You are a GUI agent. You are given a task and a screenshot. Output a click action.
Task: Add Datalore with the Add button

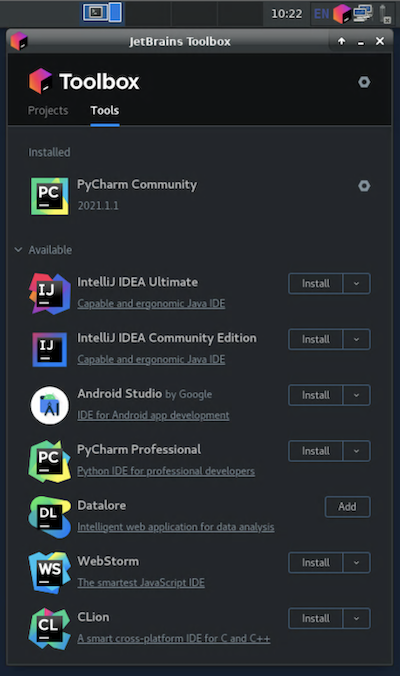tap(347, 507)
